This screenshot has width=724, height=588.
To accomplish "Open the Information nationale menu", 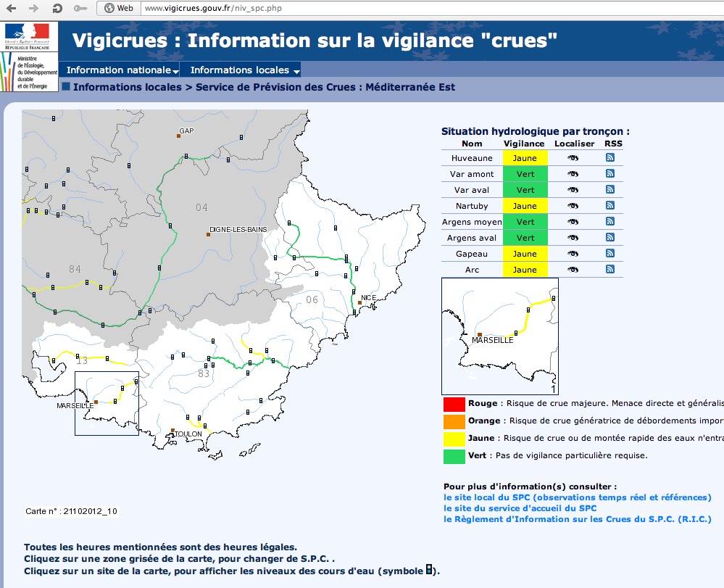I will [122, 70].
